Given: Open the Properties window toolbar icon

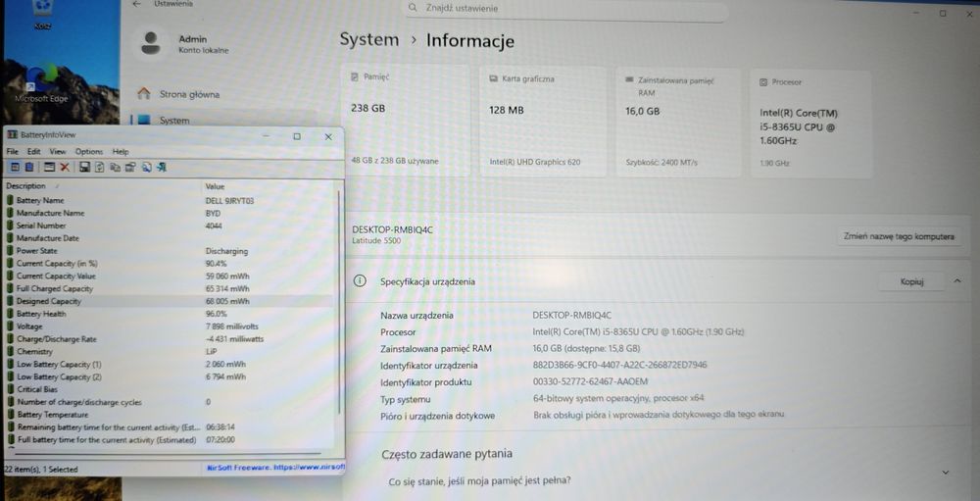Looking at the screenshot, I should pyautogui.click(x=49, y=167).
